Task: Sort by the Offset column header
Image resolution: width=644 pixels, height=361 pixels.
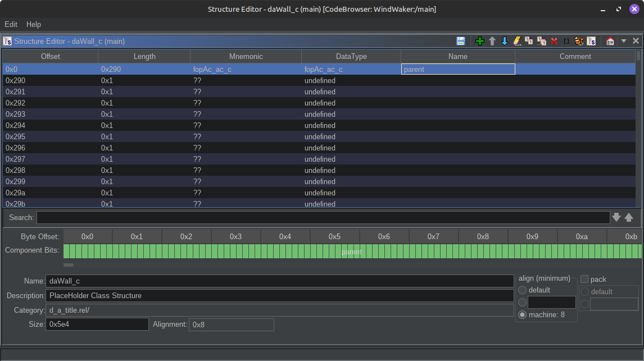Action: (x=51, y=56)
